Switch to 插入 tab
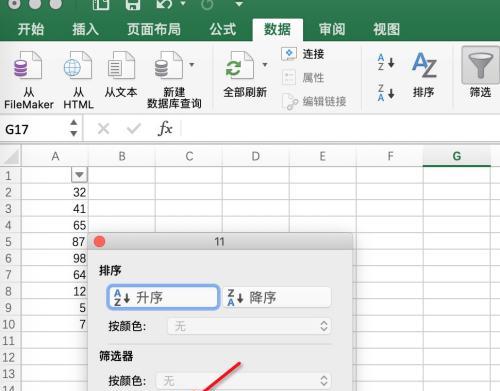The image size is (500, 391). pos(86,29)
